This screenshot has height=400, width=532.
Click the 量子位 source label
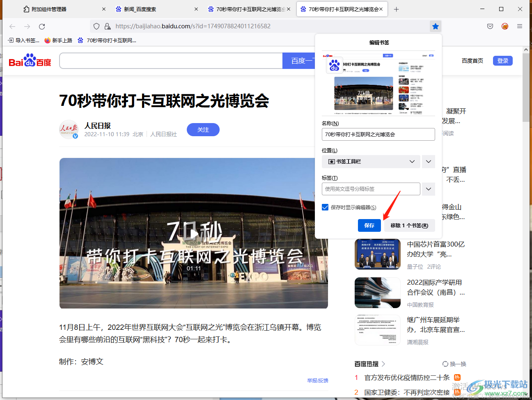click(415, 267)
